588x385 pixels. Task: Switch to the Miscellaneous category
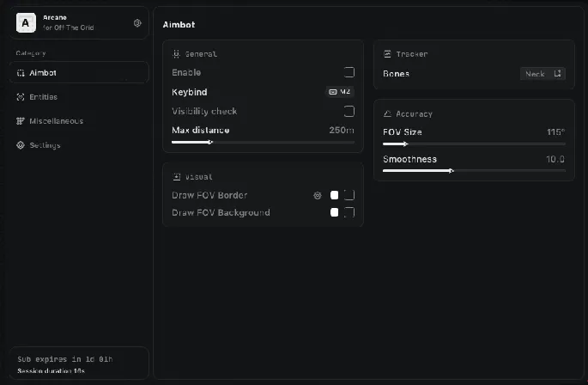[56, 121]
